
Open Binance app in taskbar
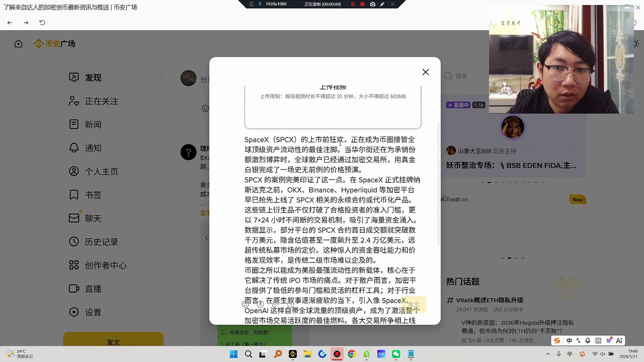(293, 354)
